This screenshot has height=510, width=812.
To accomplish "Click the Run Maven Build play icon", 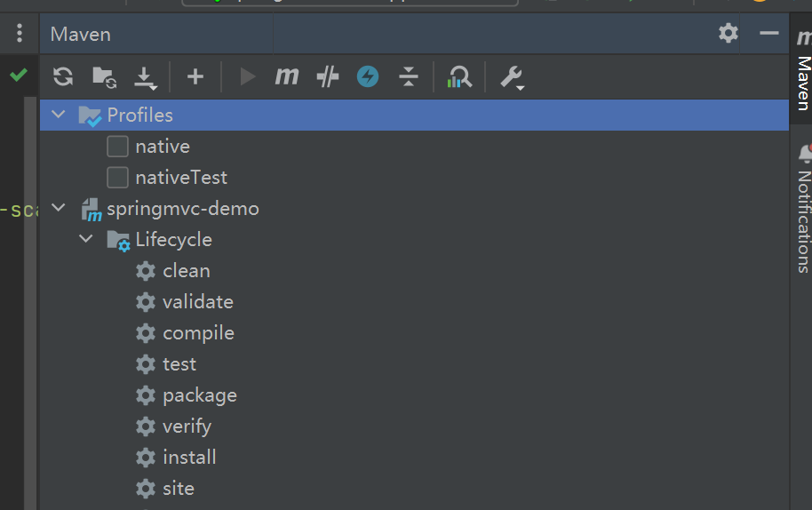I will 248,77.
